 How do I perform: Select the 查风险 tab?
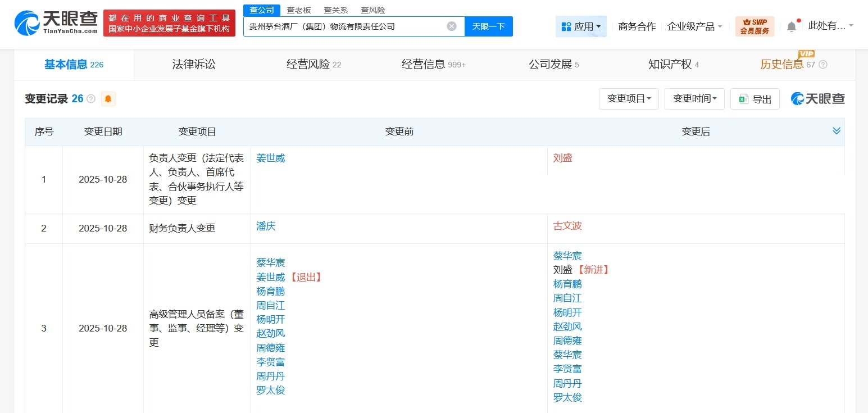point(372,10)
